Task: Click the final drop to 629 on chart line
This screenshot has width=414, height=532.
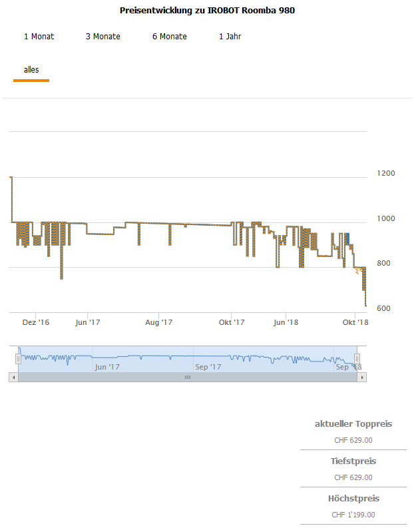Action: point(365,305)
